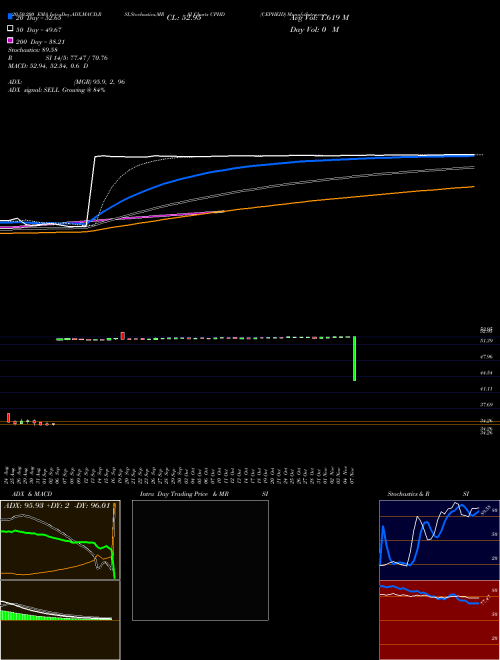The image size is (500, 660).
Task: Open the MACD histogram chart panel
Action: coord(60,620)
